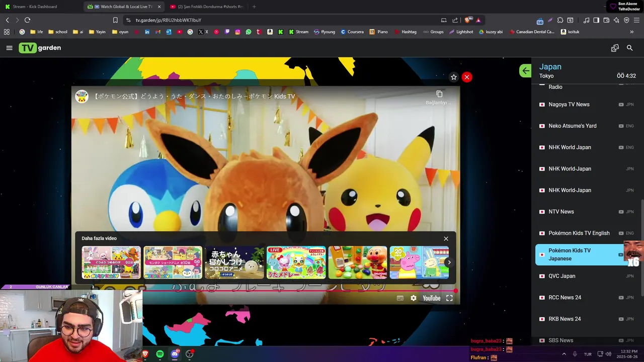Click the TV garden logo

point(40,48)
